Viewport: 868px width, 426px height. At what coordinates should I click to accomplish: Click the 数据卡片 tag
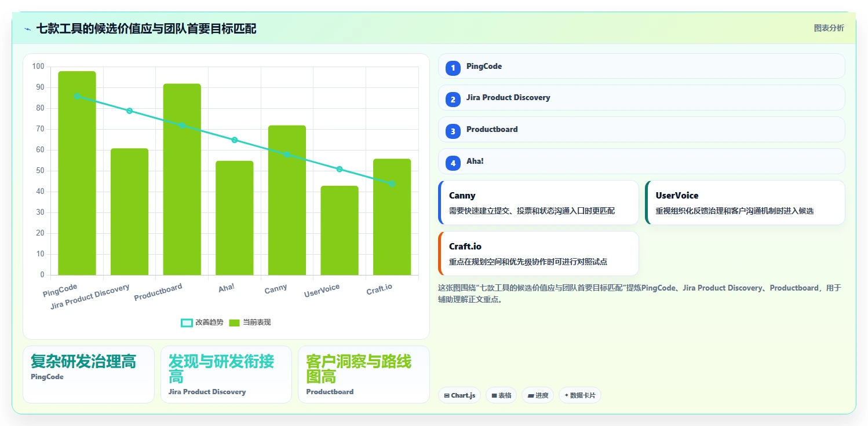click(x=580, y=395)
